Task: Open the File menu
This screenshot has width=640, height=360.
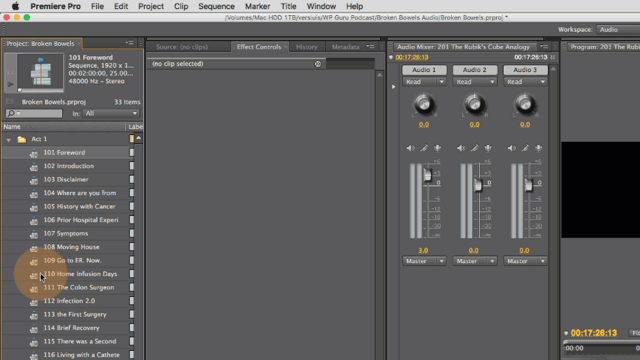Action: point(97,6)
